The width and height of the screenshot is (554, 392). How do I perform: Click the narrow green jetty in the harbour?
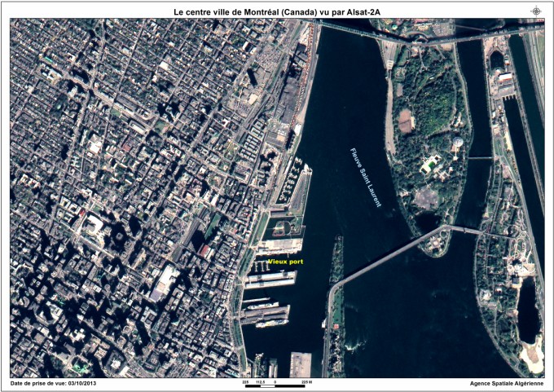click(336, 259)
